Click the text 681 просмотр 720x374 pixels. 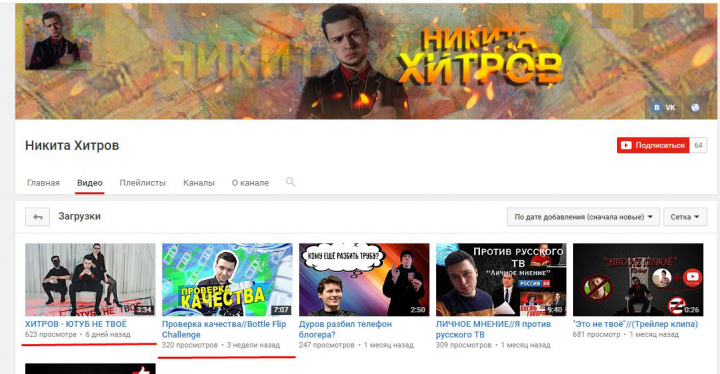pyautogui.click(x=596, y=334)
